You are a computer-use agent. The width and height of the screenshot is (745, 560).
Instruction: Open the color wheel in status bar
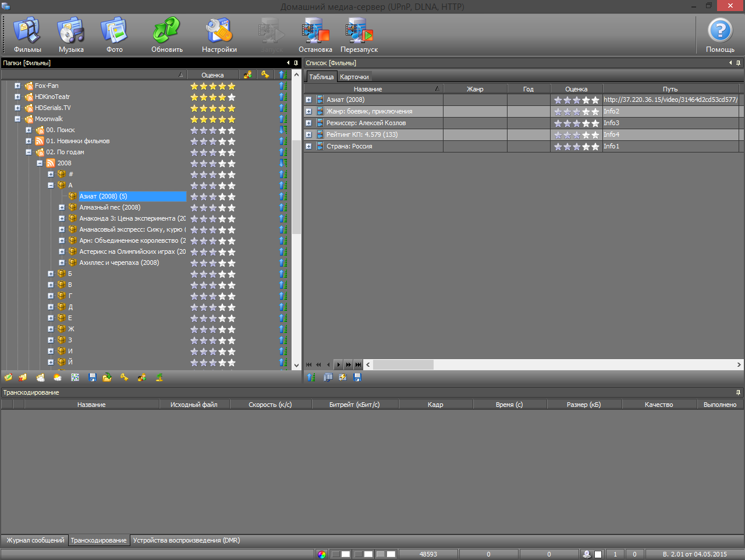(322, 554)
